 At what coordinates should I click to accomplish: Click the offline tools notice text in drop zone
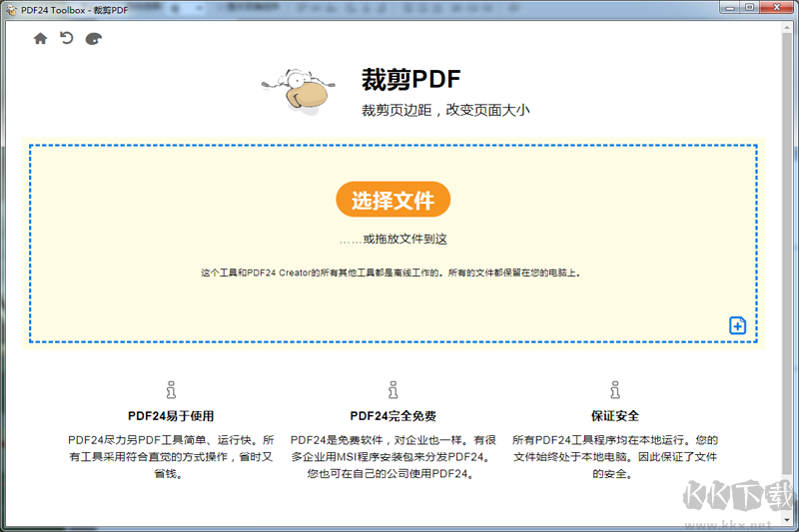coord(391,272)
